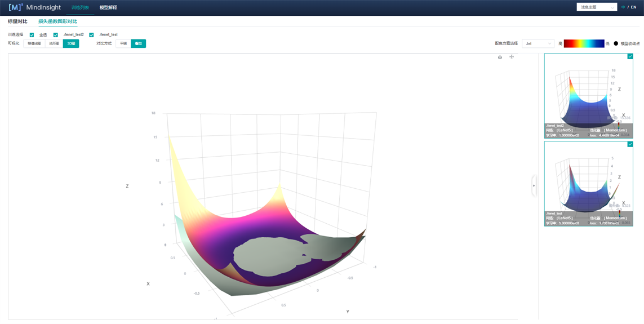The width and height of the screenshot is (644, 324).
Task: Switch language to Chinese (中)
Action: coord(623,7)
